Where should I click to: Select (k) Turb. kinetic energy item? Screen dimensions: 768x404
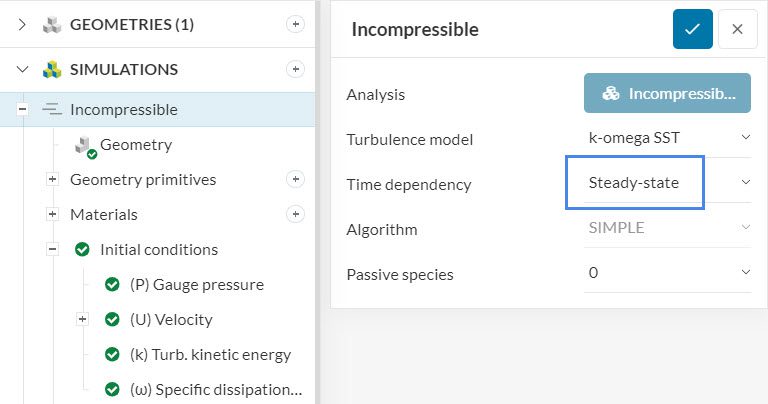pyautogui.click(x=210, y=354)
